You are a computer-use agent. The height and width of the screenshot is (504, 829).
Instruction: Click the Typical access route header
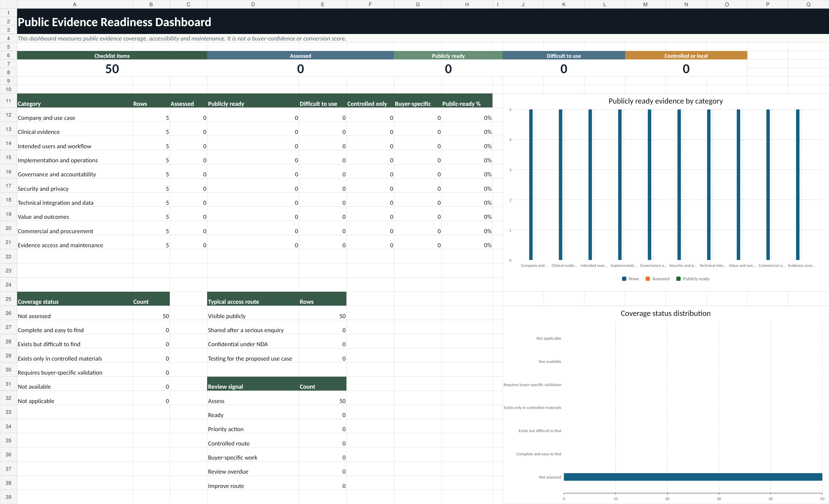point(253,299)
